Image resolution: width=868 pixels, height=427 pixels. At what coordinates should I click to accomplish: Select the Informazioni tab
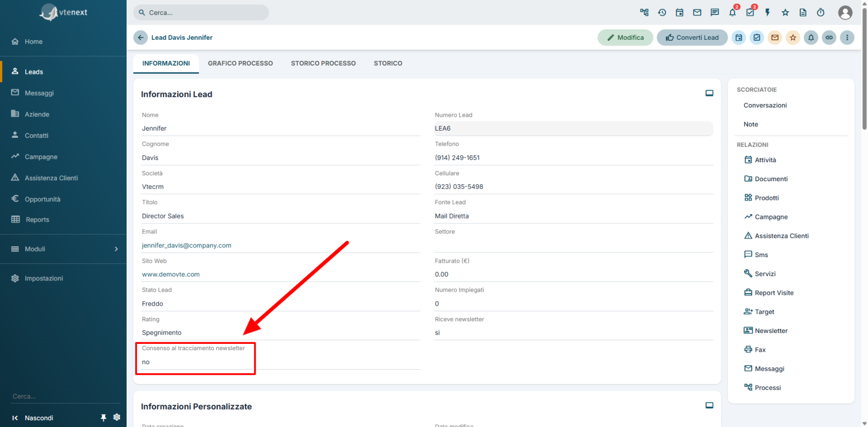(x=166, y=64)
